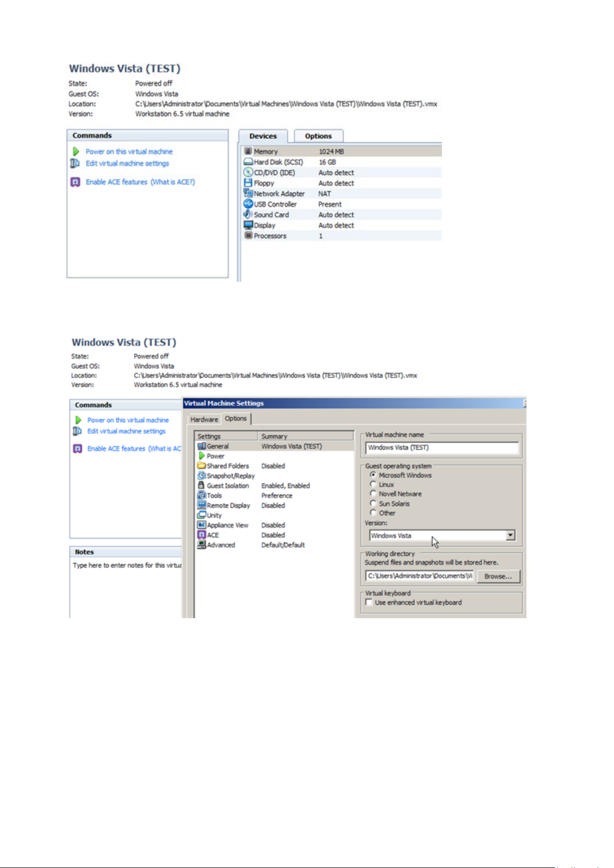Click the General settings icon
The width and height of the screenshot is (614, 868).
tap(202, 446)
